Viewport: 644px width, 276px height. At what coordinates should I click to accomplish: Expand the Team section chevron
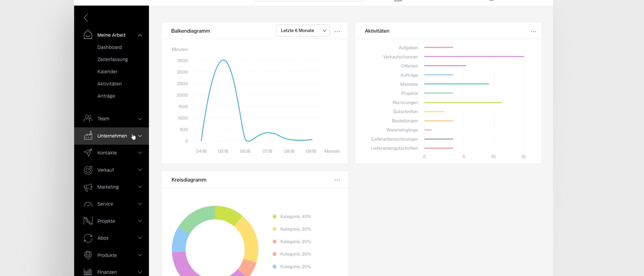pos(140,119)
